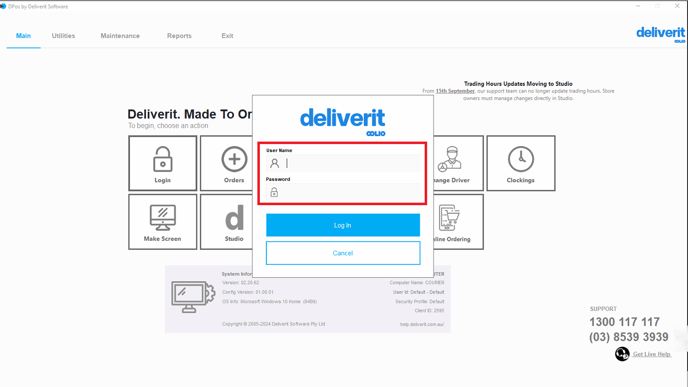
Task: Open the Get Live Help link
Action: [652, 354]
